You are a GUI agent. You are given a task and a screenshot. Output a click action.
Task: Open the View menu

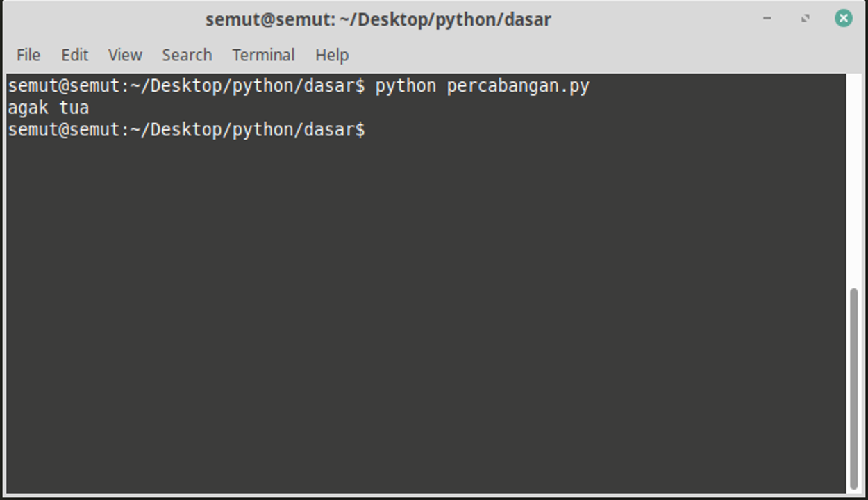pyautogui.click(x=125, y=55)
